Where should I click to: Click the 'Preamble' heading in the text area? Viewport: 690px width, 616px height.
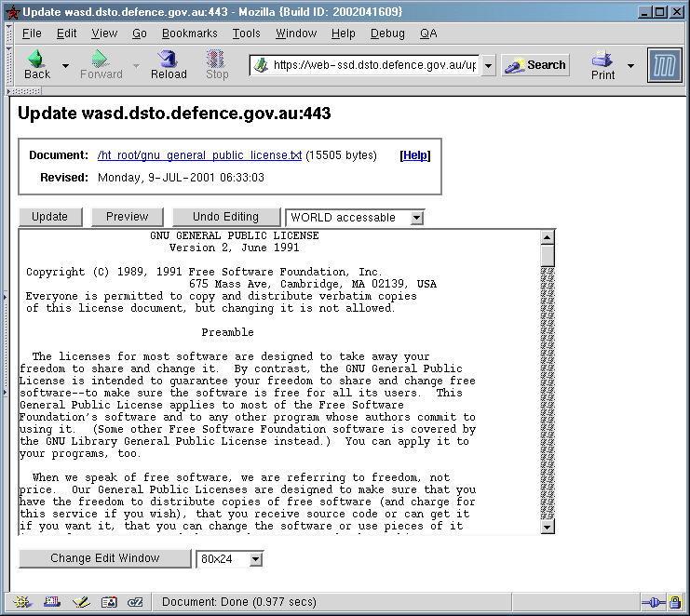coord(227,332)
